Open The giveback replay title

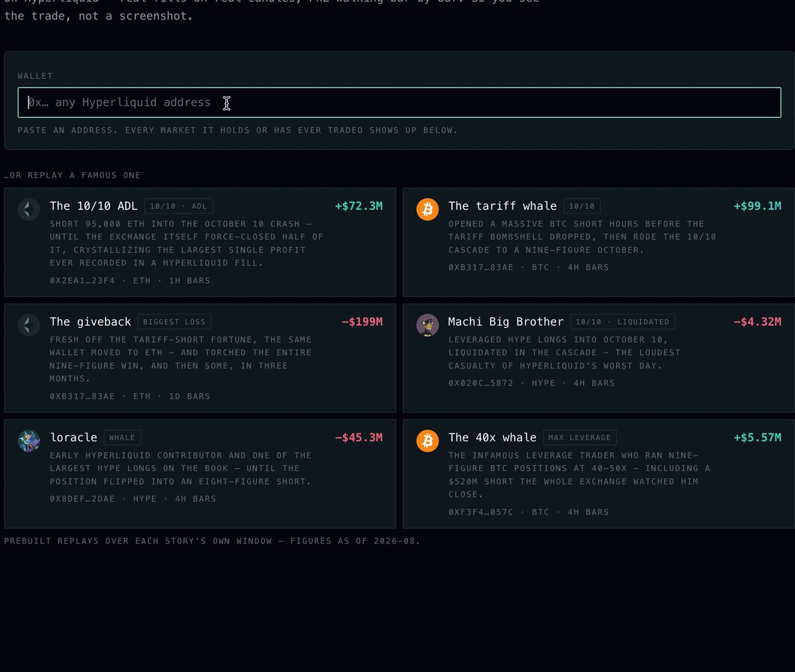click(90, 322)
